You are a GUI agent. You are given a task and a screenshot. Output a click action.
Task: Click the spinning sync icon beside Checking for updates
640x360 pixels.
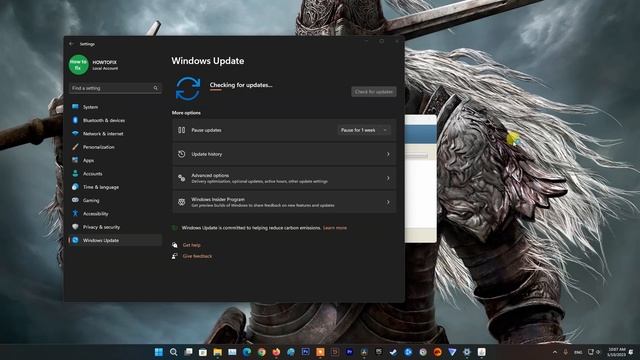tap(188, 89)
